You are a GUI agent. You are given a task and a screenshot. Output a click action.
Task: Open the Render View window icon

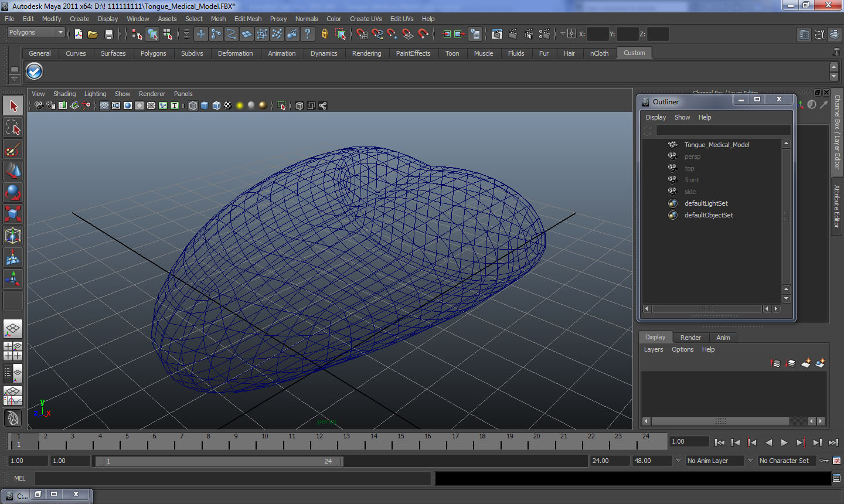pyautogui.click(x=497, y=34)
